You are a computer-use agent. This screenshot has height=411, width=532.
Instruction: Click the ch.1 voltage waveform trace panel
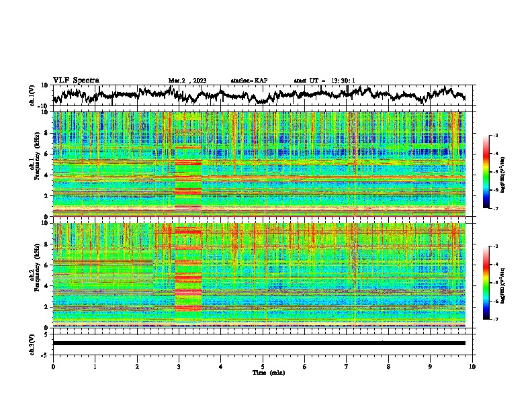click(x=262, y=95)
